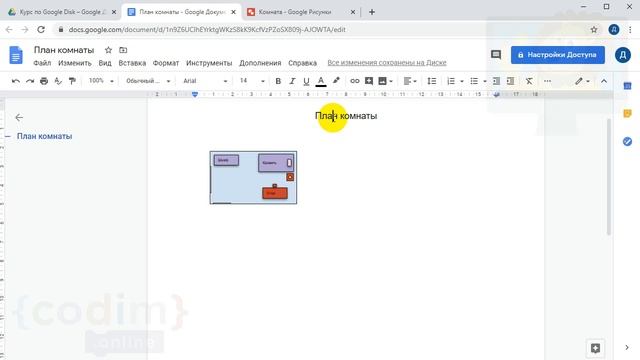Open the Google account avatar in Docs

pyautogui.click(x=622, y=55)
